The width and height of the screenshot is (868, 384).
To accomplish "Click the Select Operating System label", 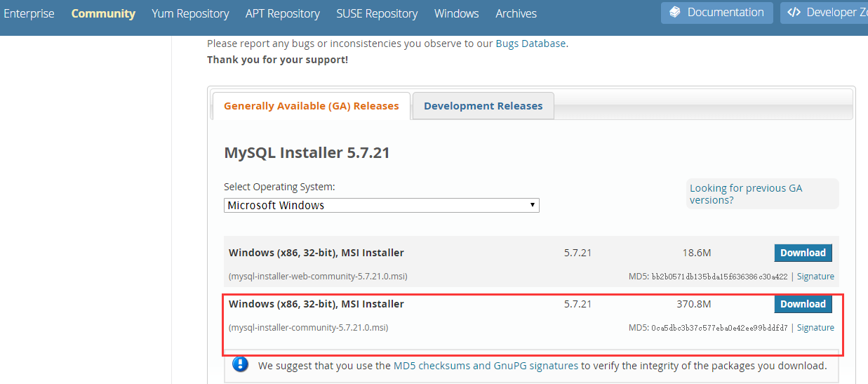I will (x=279, y=187).
